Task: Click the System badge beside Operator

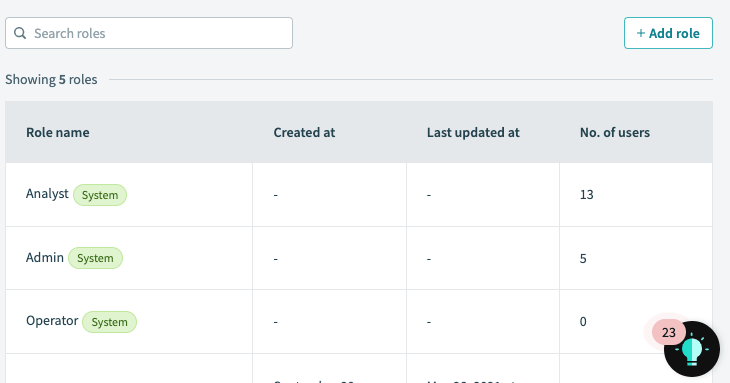Action: point(109,322)
